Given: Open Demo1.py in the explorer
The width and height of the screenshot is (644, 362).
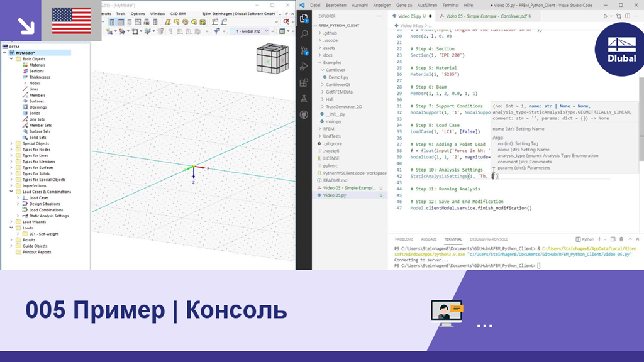Looking at the screenshot, I should pyautogui.click(x=338, y=77).
